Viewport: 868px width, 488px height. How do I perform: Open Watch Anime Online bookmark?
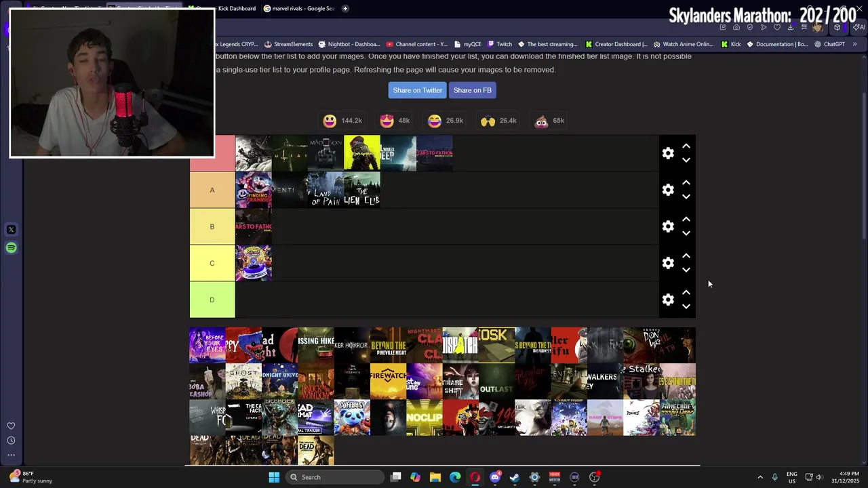[683, 44]
